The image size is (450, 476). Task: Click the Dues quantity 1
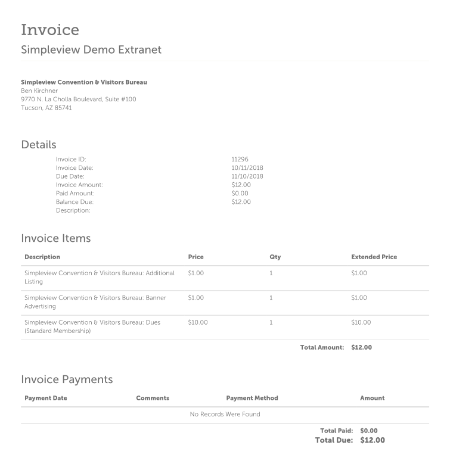(271, 322)
